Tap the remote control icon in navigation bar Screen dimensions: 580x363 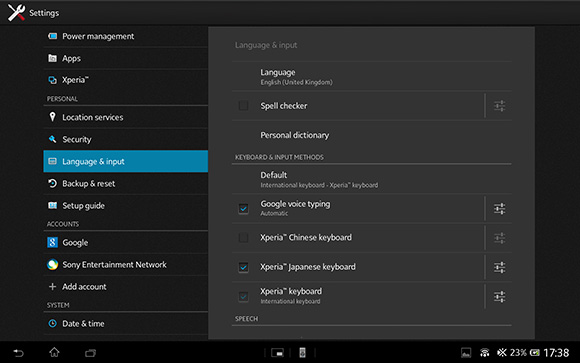coord(302,353)
